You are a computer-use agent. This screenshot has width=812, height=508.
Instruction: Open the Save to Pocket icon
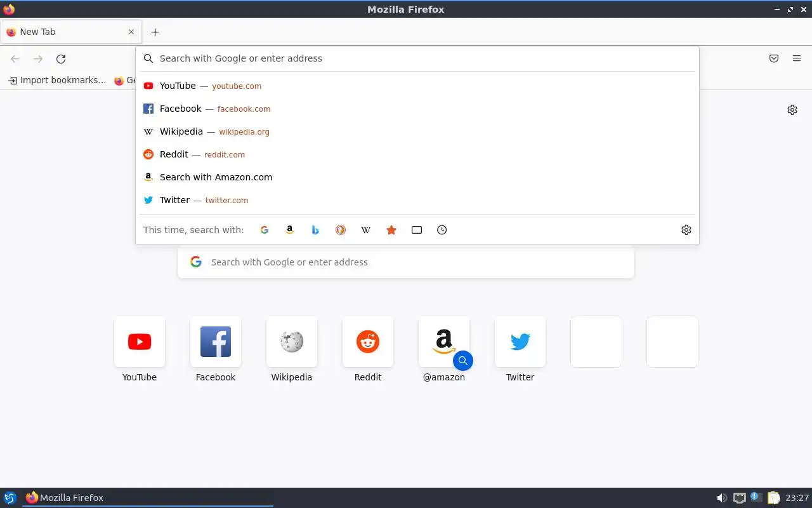pyautogui.click(x=774, y=58)
